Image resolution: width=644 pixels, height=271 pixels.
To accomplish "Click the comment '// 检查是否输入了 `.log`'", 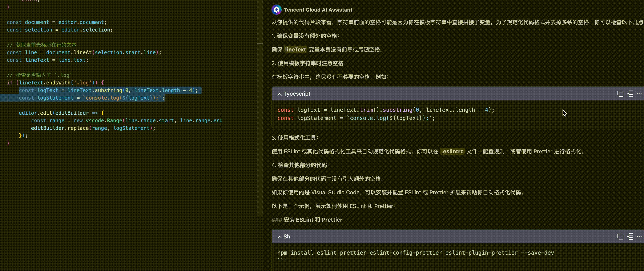I will [39, 75].
